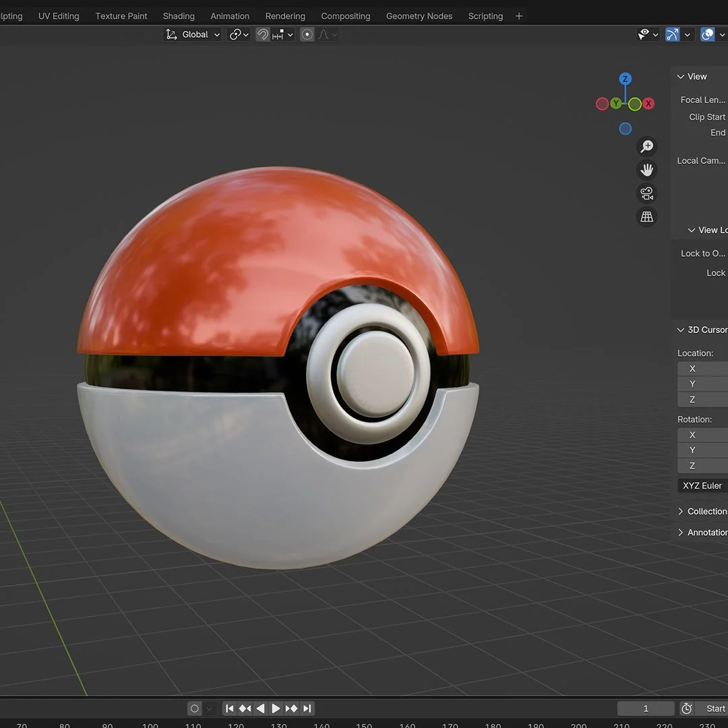The width and height of the screenshot is (728, 728).
Task: Switch orthographic/perspective with grid icon
Action: coord(646,217)
